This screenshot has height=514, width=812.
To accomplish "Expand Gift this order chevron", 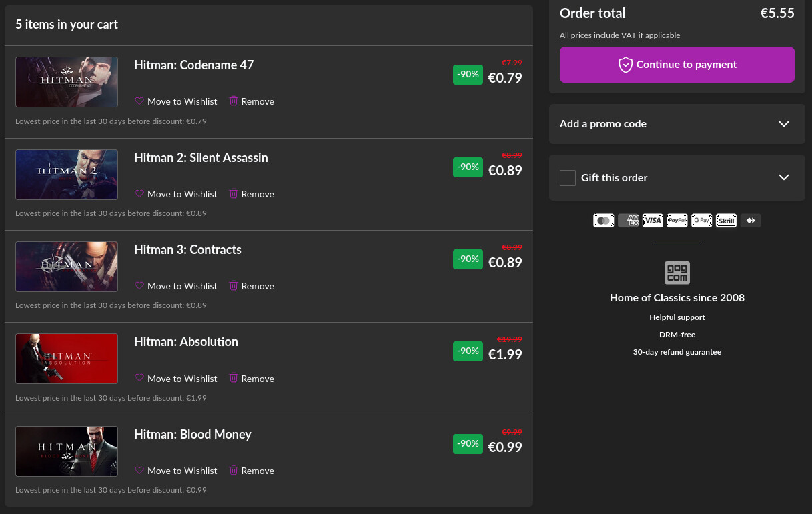I will coord(783,178).
